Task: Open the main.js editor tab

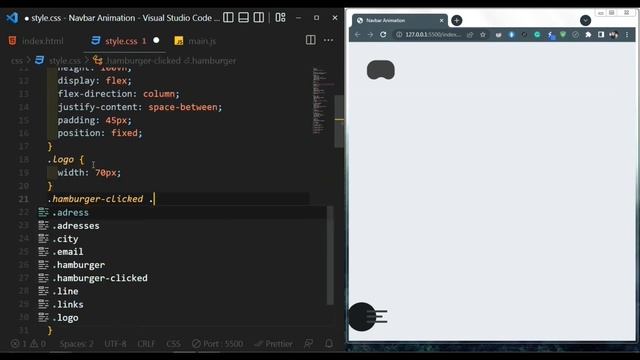Action: click(x=196, y=41)
